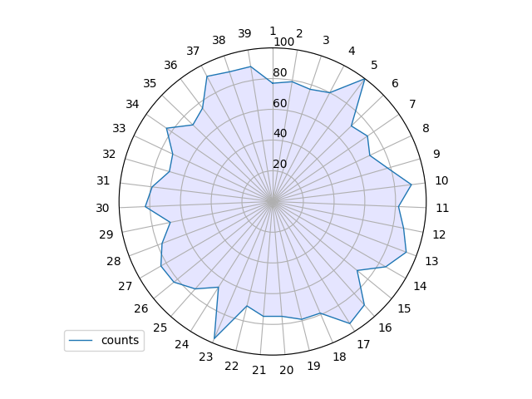Click angular axis label 6
The image size is (532, 399).
click(395, 83)
